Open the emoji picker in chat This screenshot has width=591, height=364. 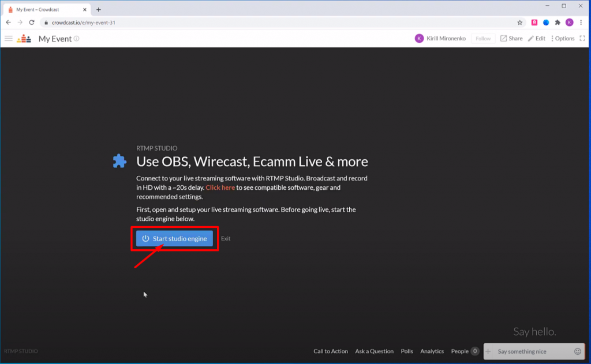(x=577, y=351)
